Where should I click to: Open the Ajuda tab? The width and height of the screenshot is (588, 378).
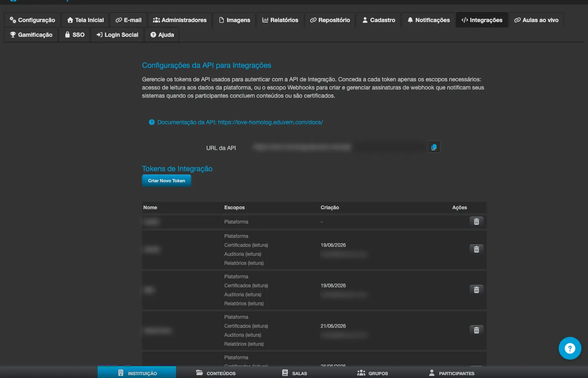pyautogui.click(x=162, y=35)
